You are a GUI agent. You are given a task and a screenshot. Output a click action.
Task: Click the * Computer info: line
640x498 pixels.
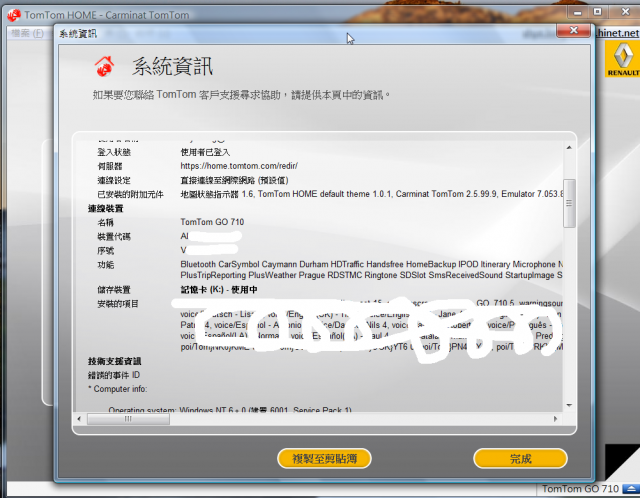tap(118, 389)
